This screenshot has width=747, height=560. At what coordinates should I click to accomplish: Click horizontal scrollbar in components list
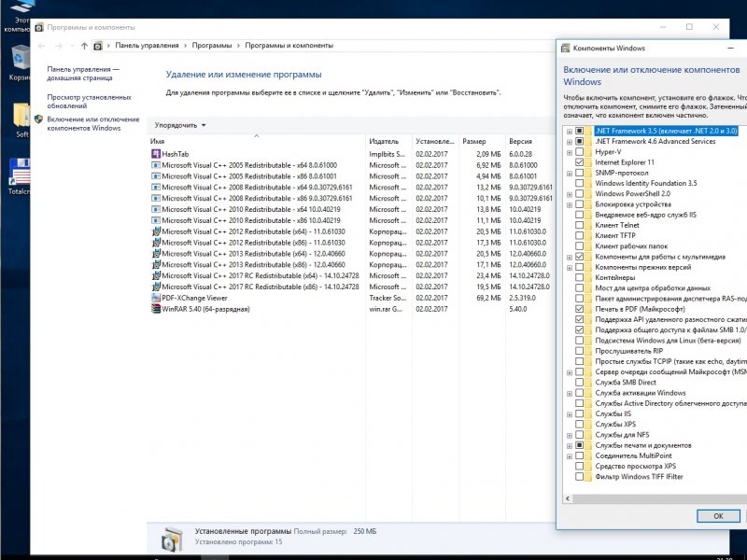(x=660, y=498)
